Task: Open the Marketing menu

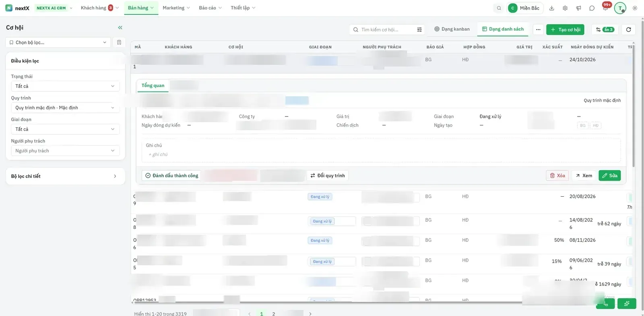Action: click(x=176, y=8)
